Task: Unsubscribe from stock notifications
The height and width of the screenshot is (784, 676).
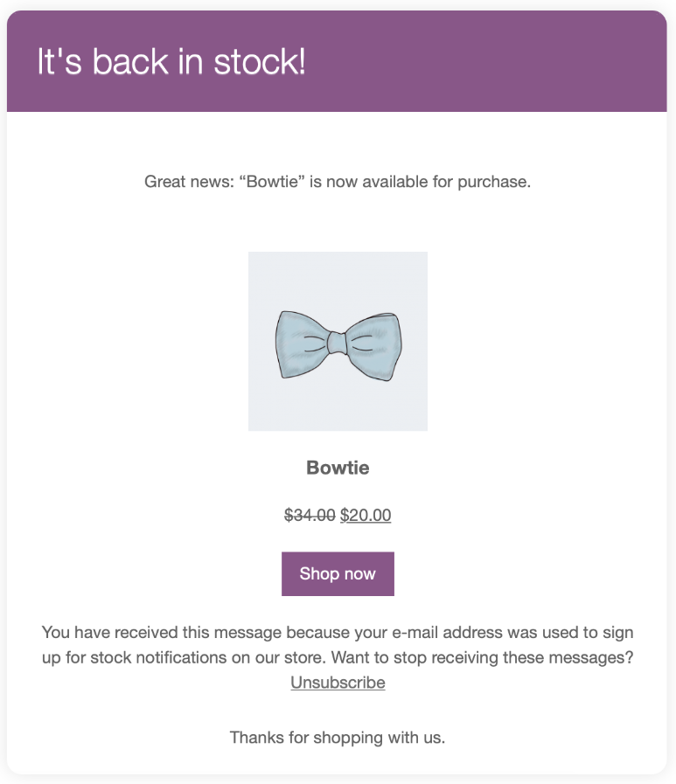Action: point(338,683)
